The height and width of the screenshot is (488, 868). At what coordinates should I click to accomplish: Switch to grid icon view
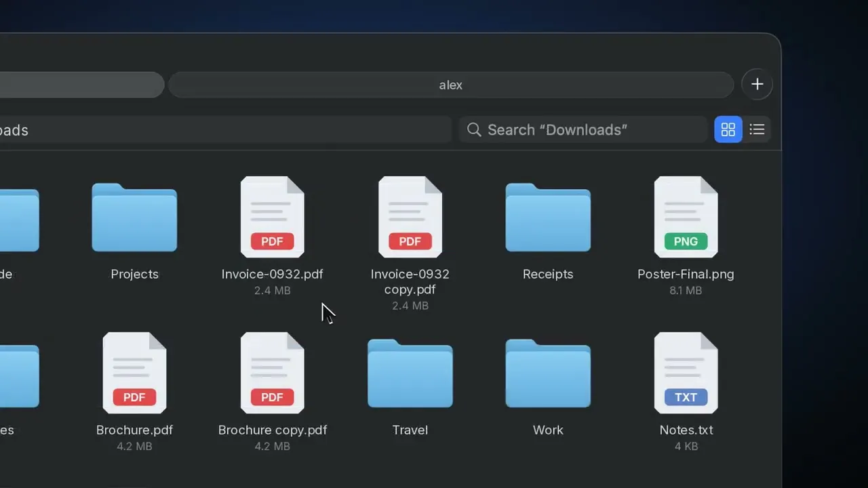click(728, 129)
